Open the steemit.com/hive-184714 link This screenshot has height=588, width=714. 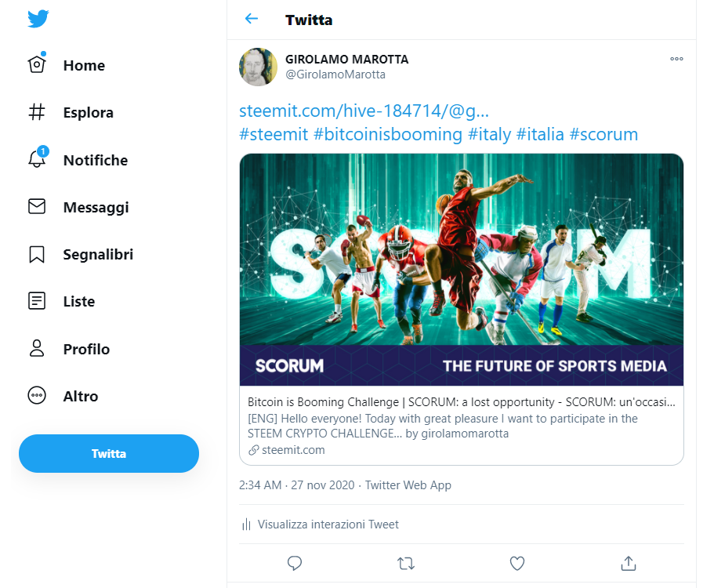(x=364, y=111)
